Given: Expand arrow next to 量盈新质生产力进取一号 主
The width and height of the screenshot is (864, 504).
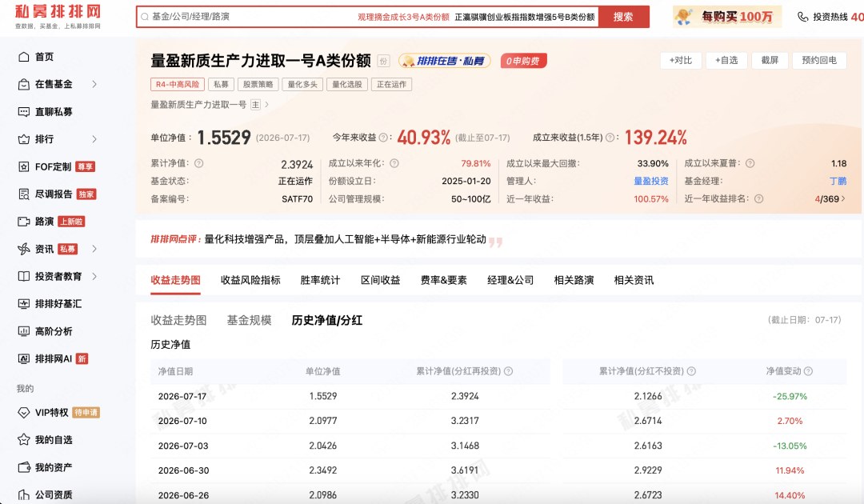Looking at the screenshot, I should (x=267, y=105).
